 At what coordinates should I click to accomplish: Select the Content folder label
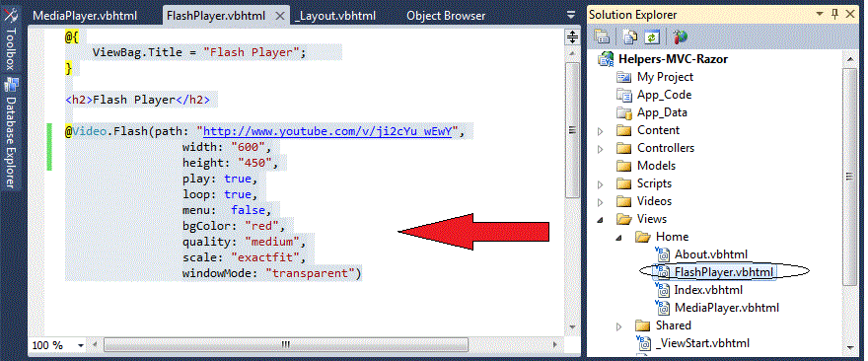click(658, 130)
